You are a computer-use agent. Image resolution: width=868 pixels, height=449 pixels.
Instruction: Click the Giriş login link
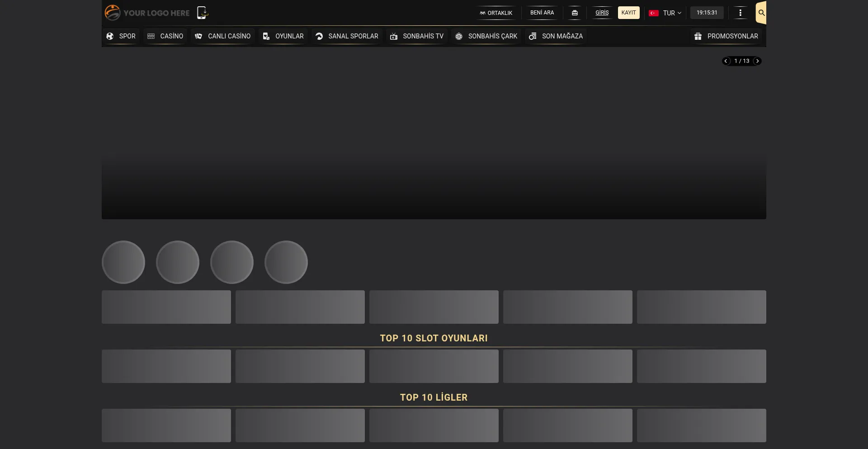(602, 13)
